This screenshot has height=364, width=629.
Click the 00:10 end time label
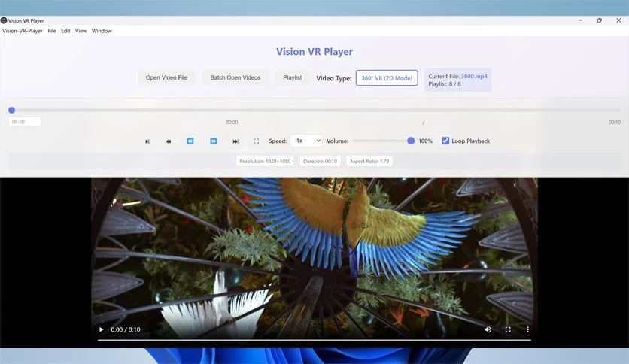click(615, 123)
